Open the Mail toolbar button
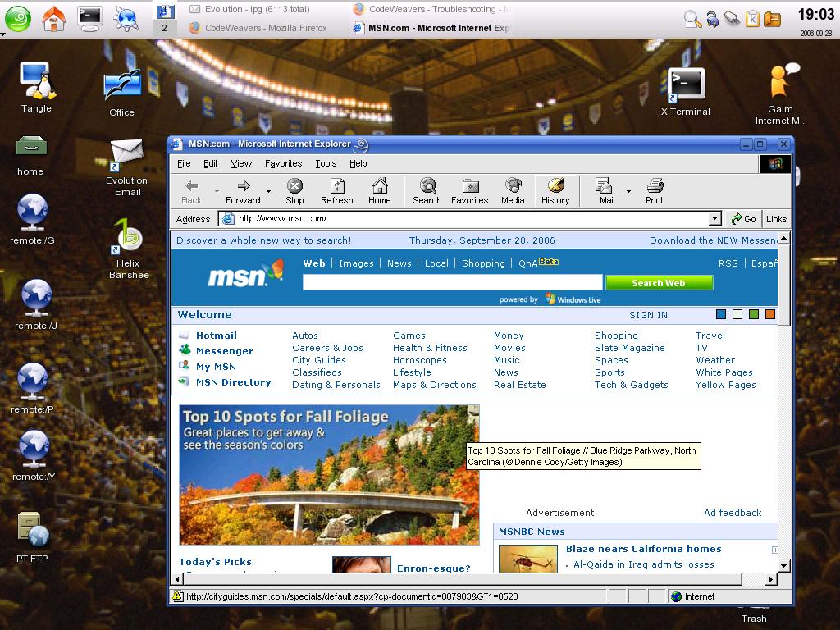This screenshot has width=840, height=630. pyautogui.click(x=606, y=191)
